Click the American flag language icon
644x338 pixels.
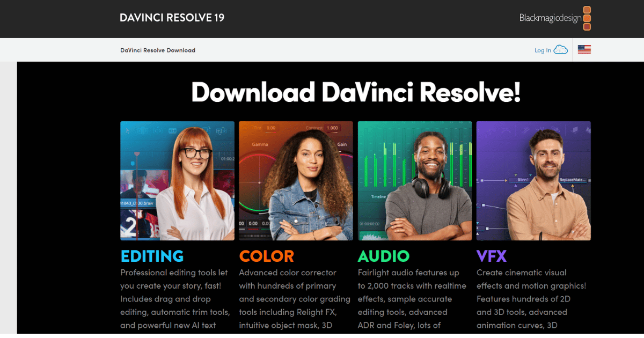(584, 49)
